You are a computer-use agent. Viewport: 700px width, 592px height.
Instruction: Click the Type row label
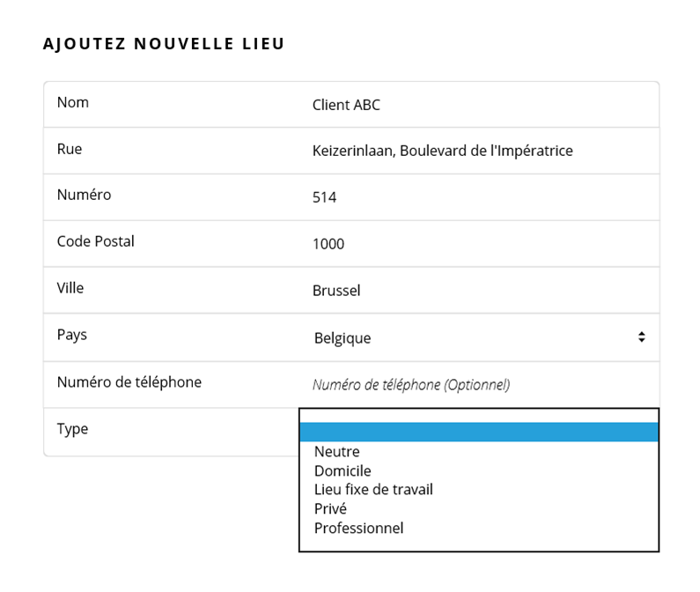click(x=72, y=429)
